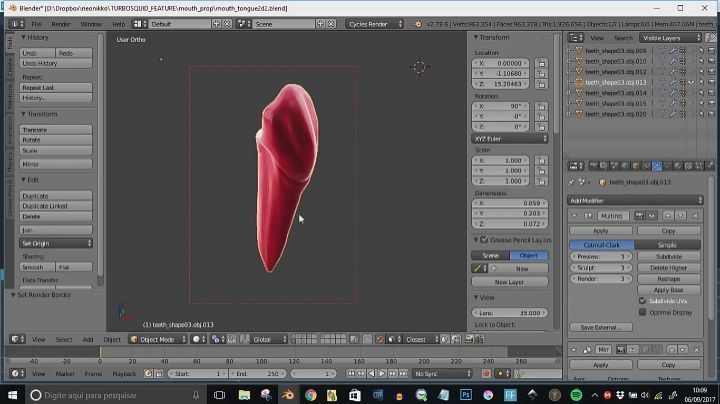
Task: Open the Object properties tab (orange cube)
Action: (636, 166)
